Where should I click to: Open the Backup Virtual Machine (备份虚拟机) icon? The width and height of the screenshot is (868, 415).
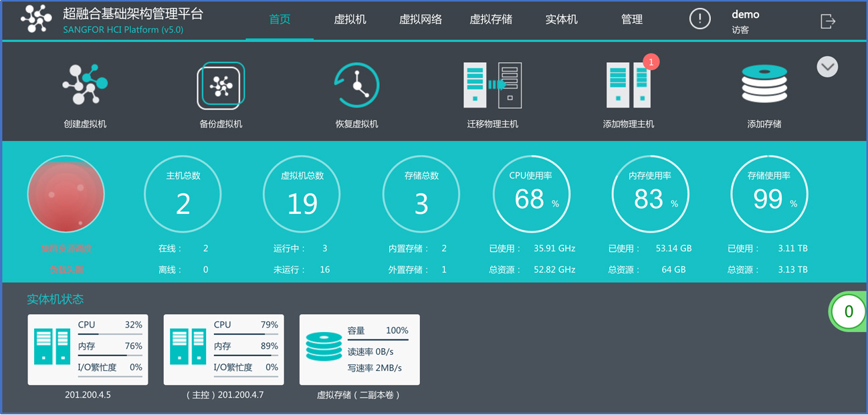click(221, 86)
